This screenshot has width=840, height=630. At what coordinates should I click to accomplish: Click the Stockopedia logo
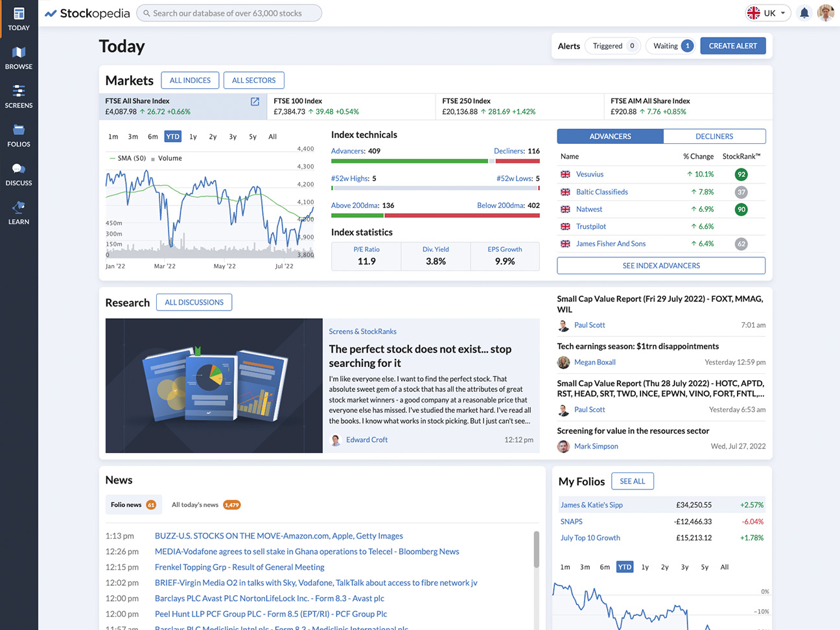[87, 13]
